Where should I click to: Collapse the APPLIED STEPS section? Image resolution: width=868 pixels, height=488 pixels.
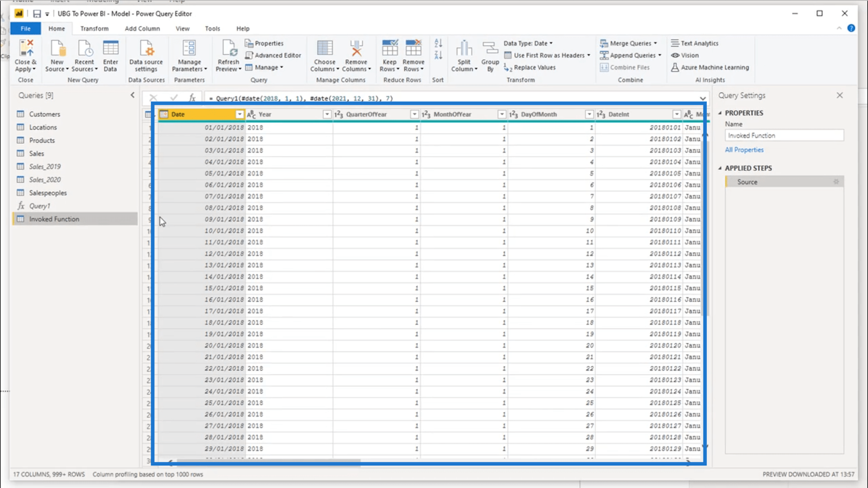pyautogui.click(x=720, y=168)
